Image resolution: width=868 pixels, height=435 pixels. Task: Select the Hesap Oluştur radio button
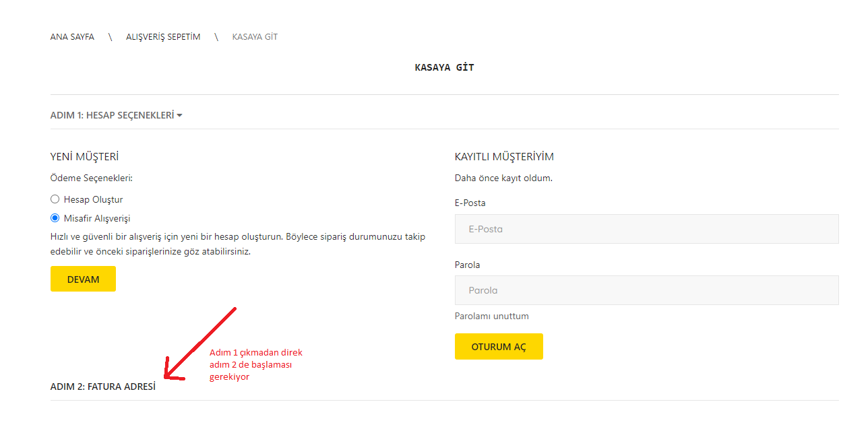(55, 199)
